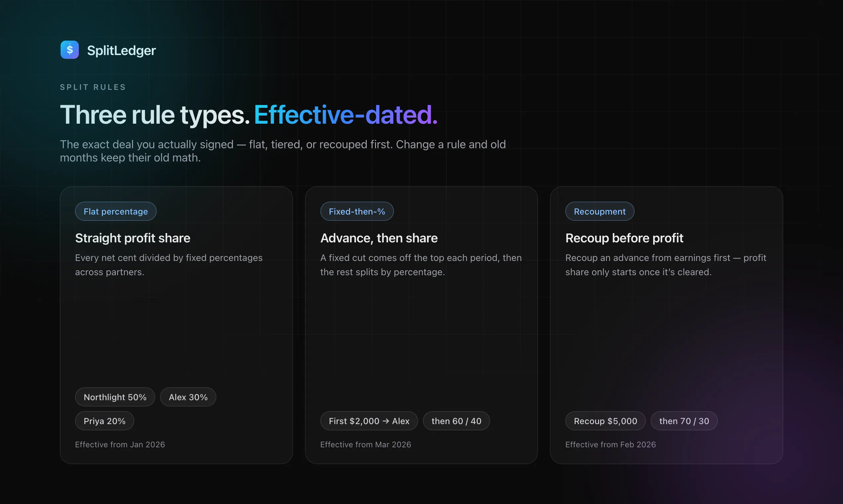The image size is (843, 504).
Task: Select the Recoupment tag
Action: click(600, 211)
